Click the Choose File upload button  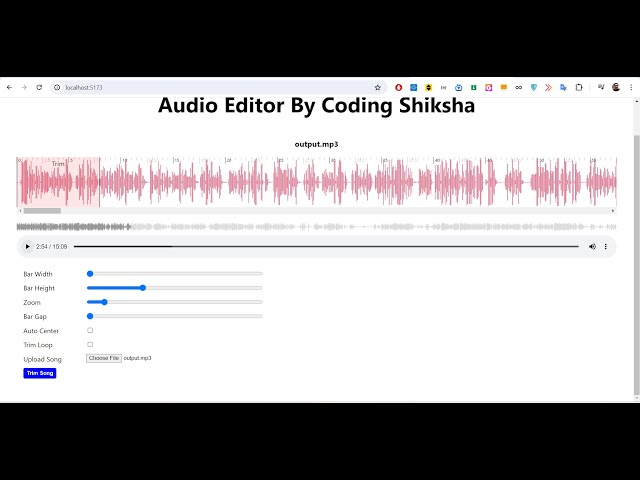click(103, 358)
